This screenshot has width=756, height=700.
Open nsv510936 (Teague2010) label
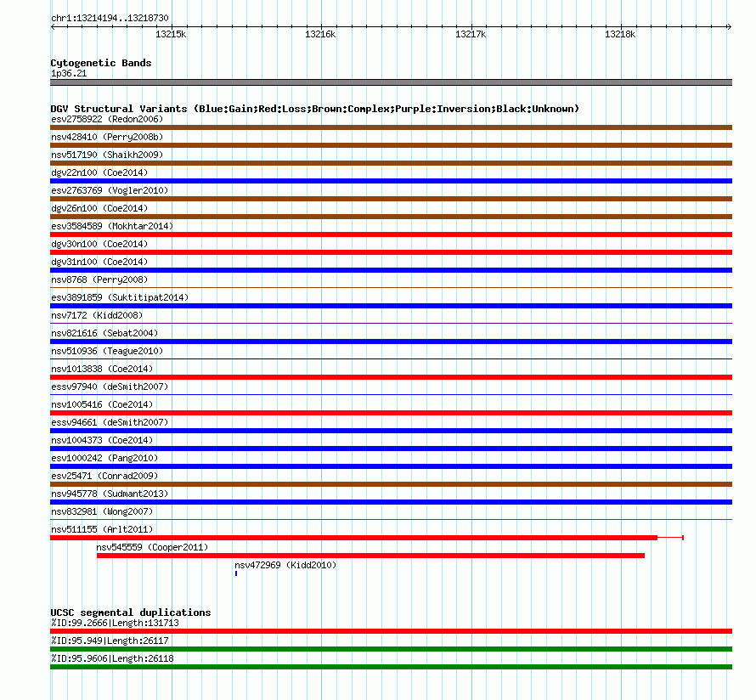click(107, 351)
